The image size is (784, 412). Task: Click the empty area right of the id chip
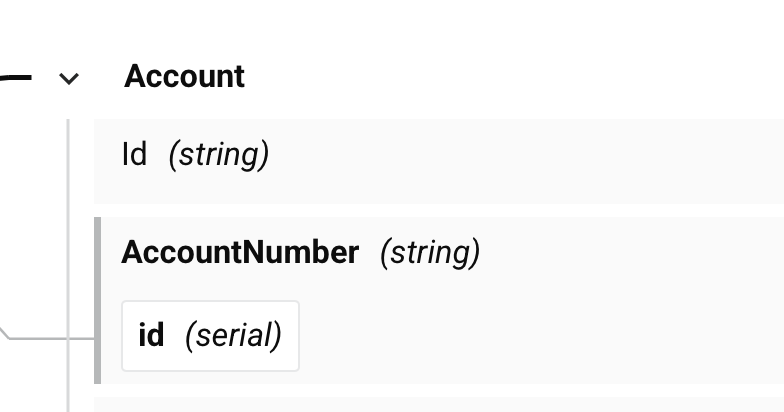pos(540,336)
